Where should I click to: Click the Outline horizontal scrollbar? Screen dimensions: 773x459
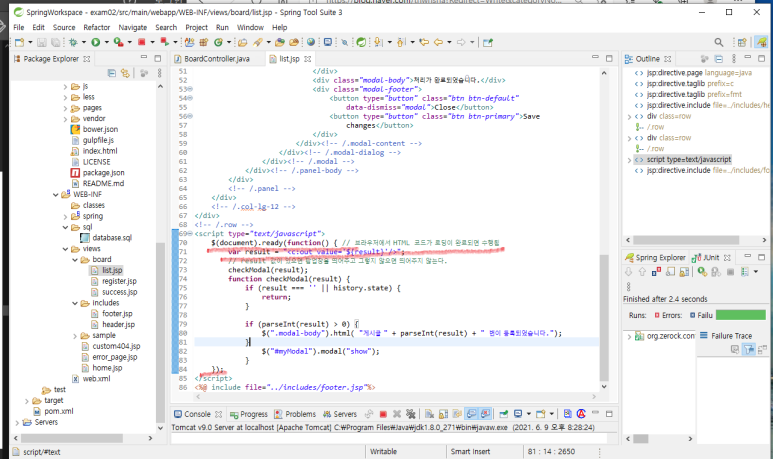pos(686,240)
